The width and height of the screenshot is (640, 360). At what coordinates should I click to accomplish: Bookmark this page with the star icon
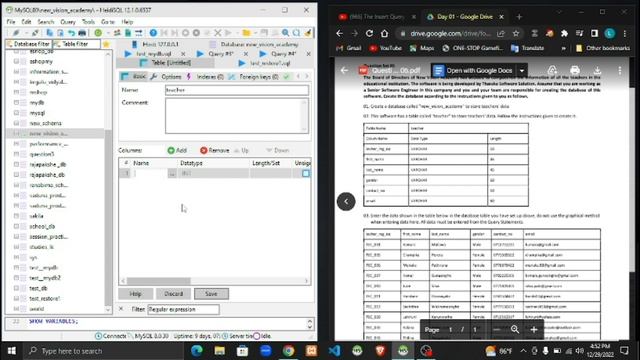click(516, 33)
